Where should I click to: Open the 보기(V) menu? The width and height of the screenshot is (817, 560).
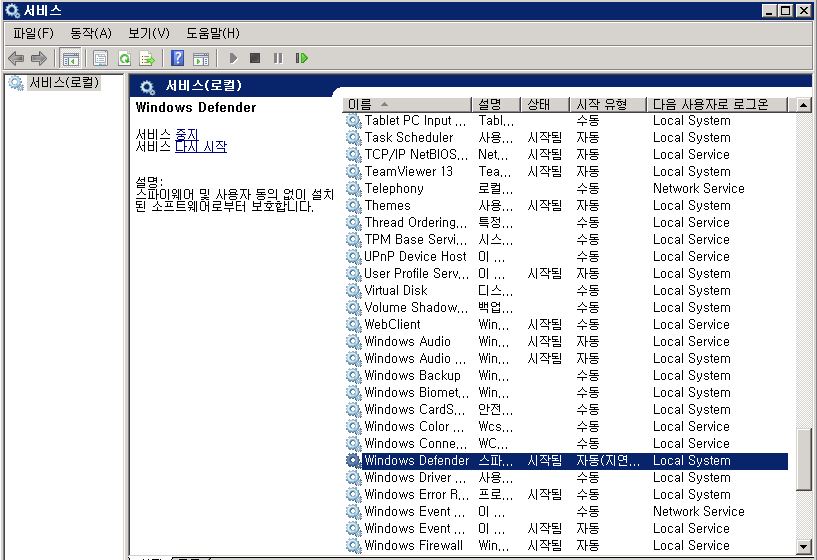[x=149, y=33]
